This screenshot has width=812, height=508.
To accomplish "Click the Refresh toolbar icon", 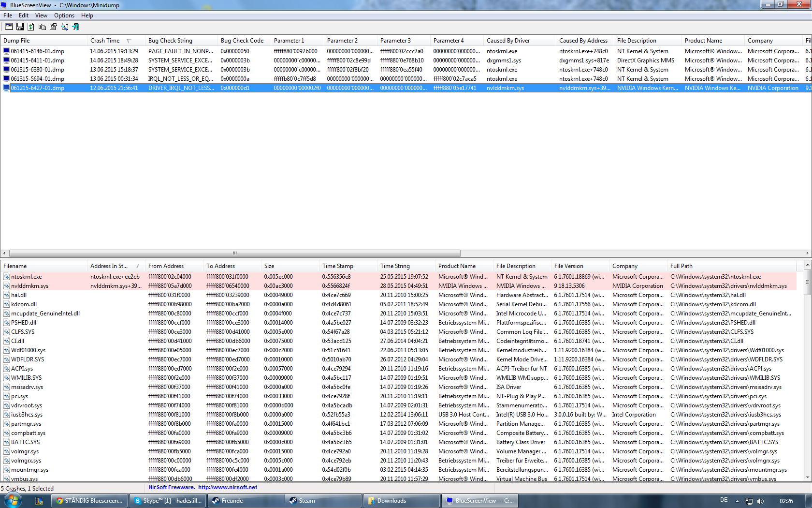I will (31, 27).
